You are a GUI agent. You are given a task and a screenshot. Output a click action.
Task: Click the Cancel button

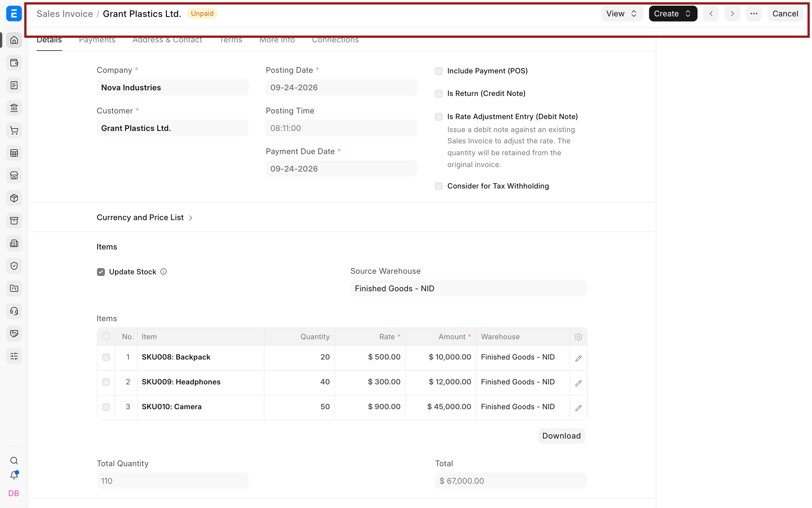point(785,14)
